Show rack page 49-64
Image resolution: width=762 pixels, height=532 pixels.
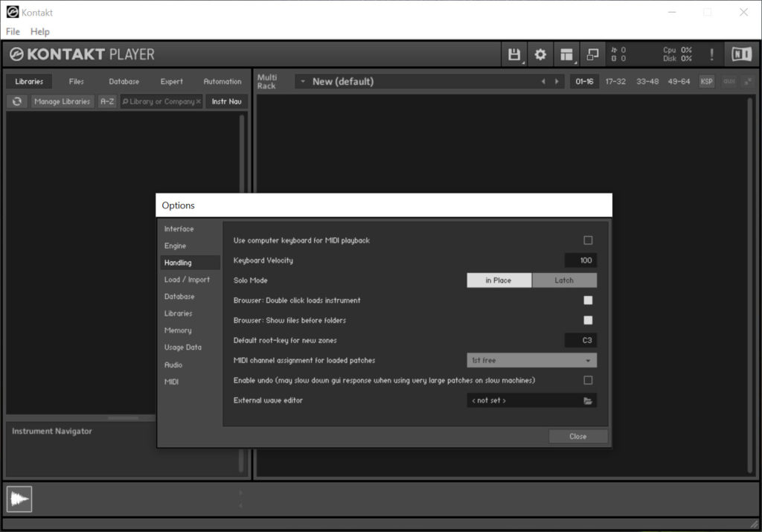[679, 82]
